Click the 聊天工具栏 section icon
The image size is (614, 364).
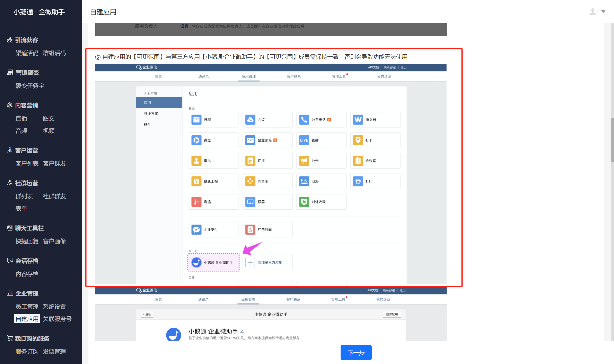tap(10, 228)
